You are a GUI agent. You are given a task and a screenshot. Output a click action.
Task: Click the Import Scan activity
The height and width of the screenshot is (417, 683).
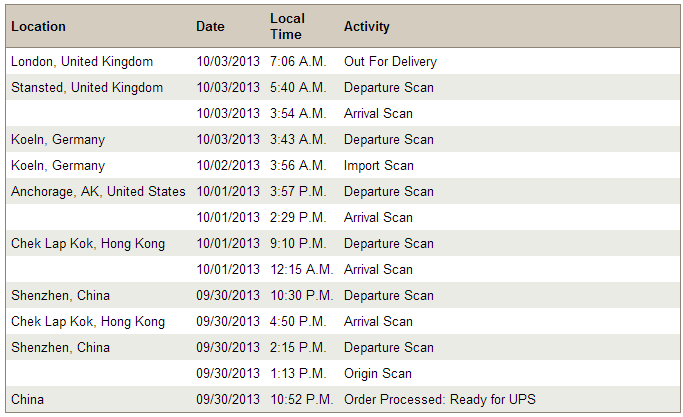coord(378,166)
